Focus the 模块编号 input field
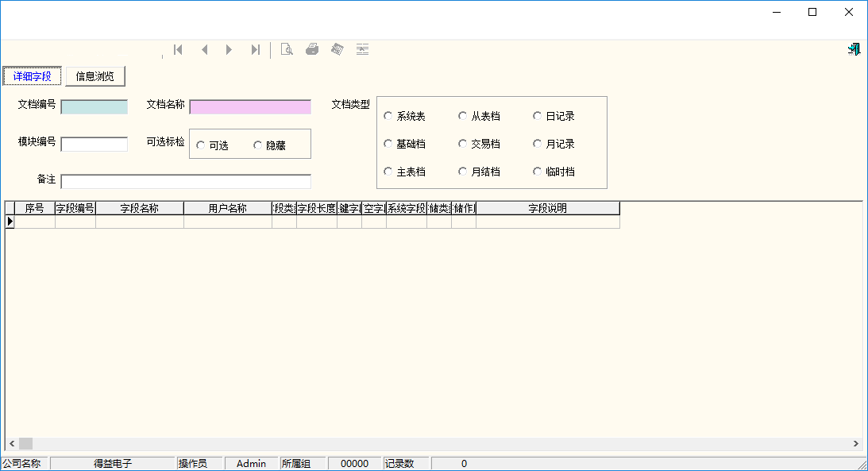Image resolution: width=868 pixels, height=471 pixels. click(x=95, y=144)
